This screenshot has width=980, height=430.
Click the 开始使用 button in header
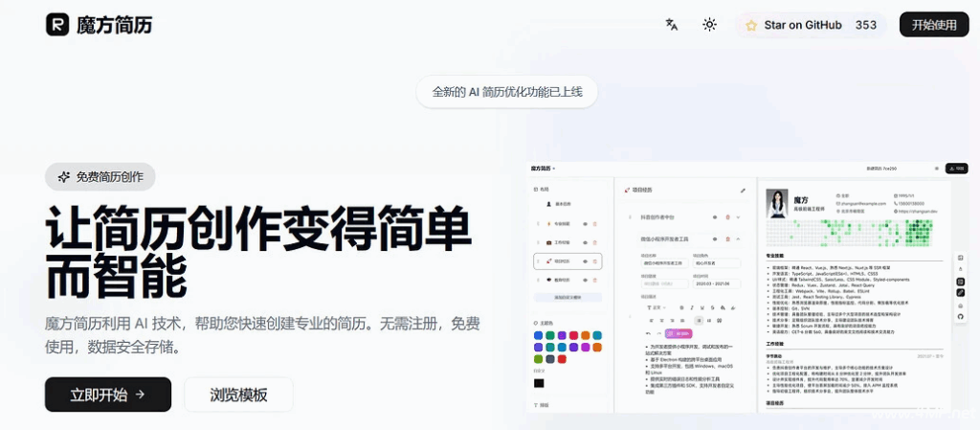(933, 25)
